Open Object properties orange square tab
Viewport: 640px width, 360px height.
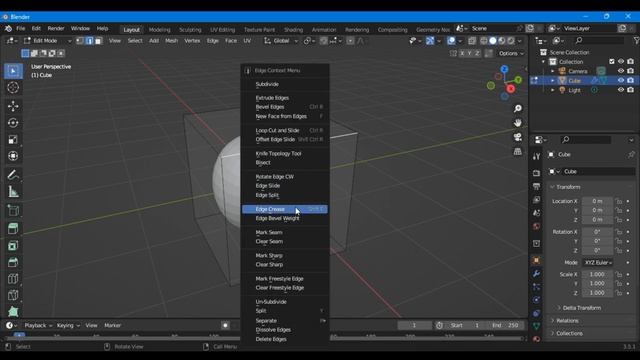536,260
